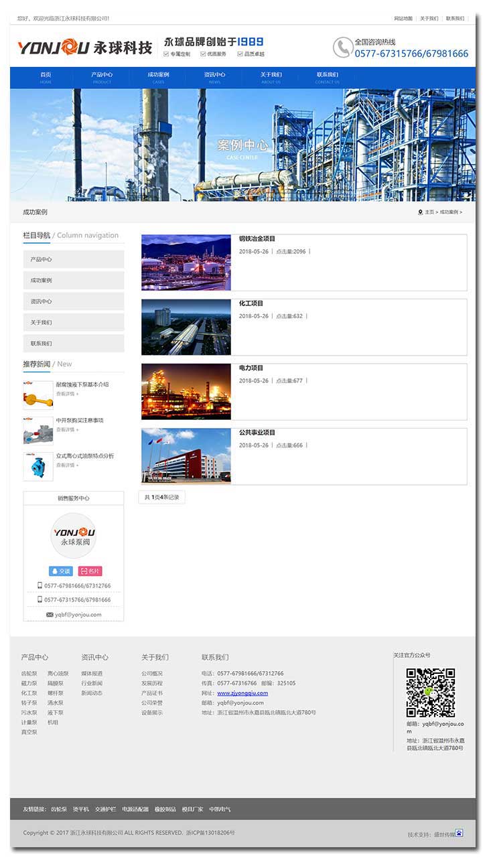The height and width of the screenshot is (868, 489).
Task: Click friendly link 橡胶制品
Action: click(165, 809)
